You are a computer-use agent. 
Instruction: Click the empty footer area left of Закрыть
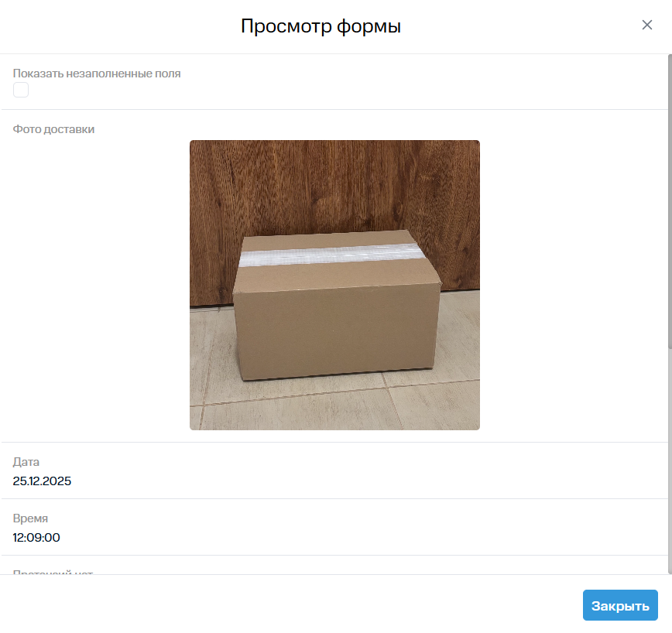pyautogui.click(x=291, y=605)
